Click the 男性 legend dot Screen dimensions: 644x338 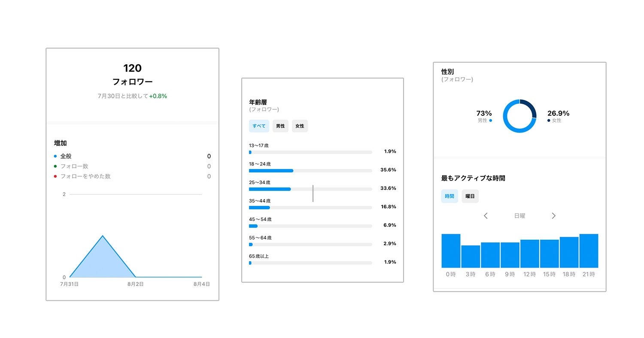491,121
